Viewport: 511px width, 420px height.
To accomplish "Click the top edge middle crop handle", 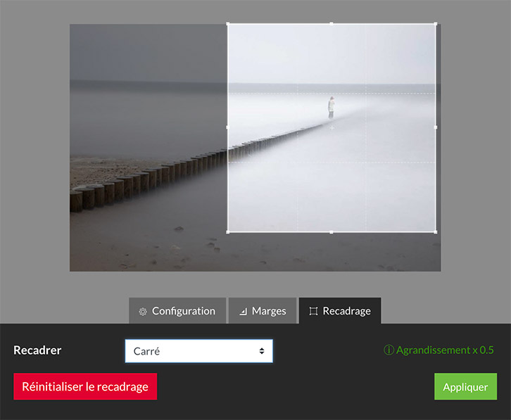I will (332, 24).
